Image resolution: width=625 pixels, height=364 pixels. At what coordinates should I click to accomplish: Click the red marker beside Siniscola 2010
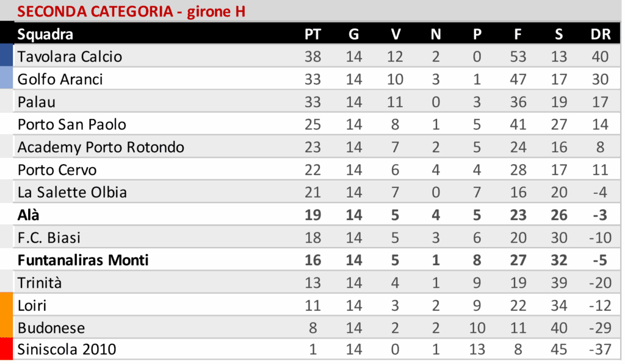tap(7, 349)
